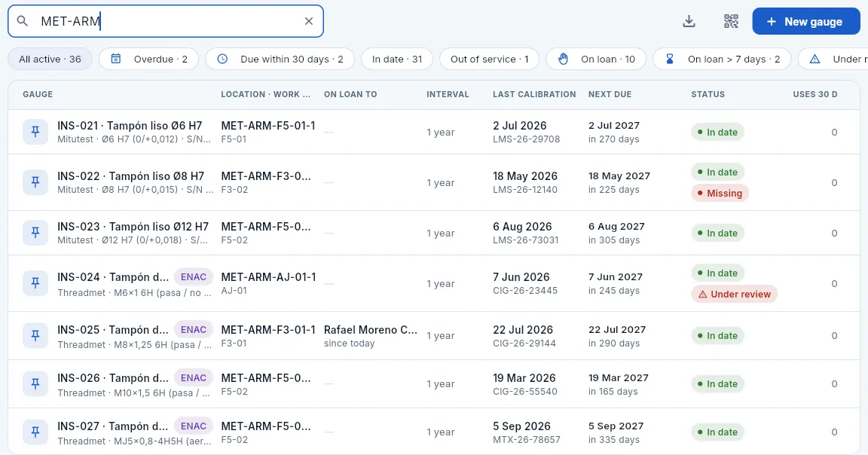Image resolution: width=868 pixels, height=455 pixels.
Task: Click the download export icon
Action: (689, 22)
